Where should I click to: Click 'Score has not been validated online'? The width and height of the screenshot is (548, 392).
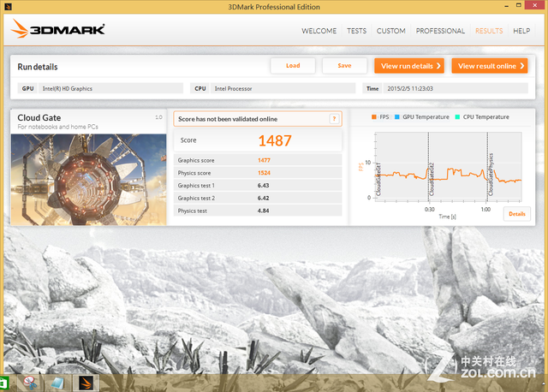click(x=228, y=119)
